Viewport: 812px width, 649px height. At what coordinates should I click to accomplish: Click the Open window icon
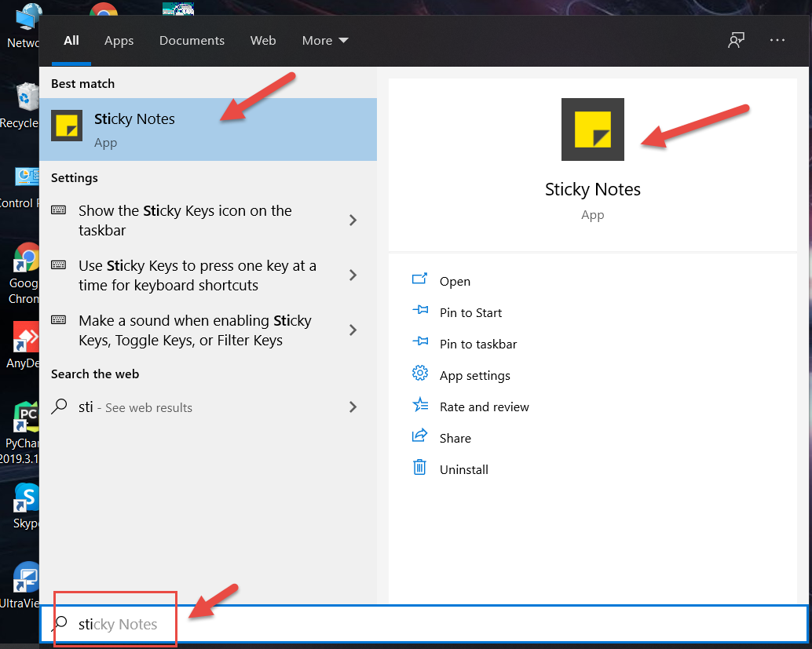pos(419,279)
